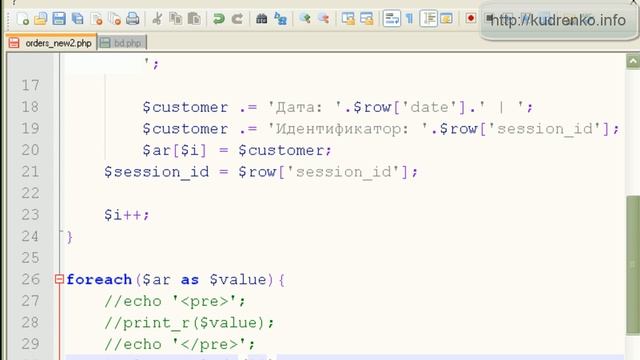Undo the last edit with the green arrow
Image resolution: width=640 pixels, height=360 pixels.
[x=218, y=19]
